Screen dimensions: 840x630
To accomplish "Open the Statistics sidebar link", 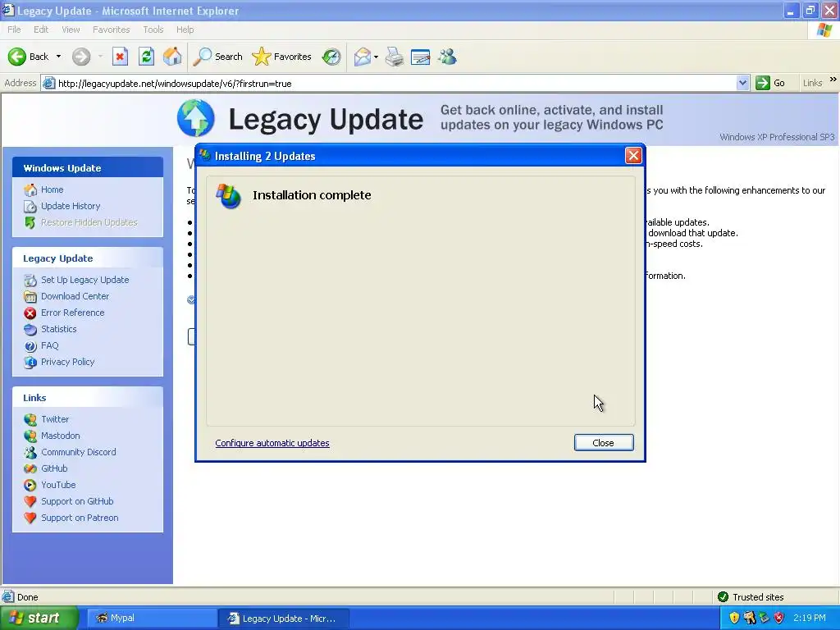I will (x=59, y=329).
